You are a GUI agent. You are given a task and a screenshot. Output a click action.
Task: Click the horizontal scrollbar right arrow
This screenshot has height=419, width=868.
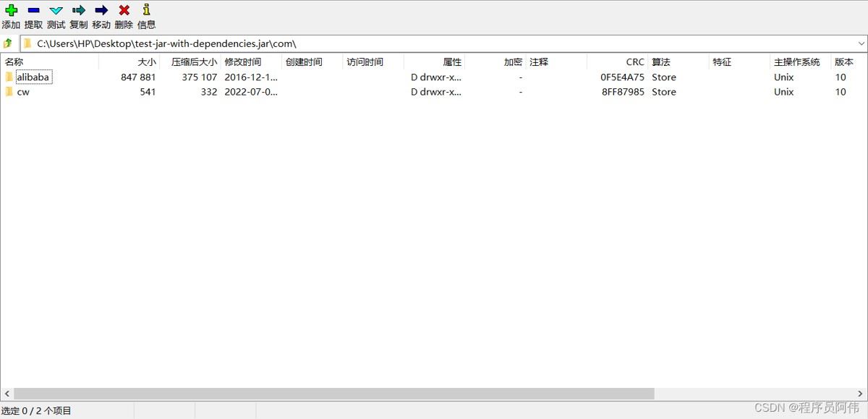pyautogui.click(x=861, y=394)
